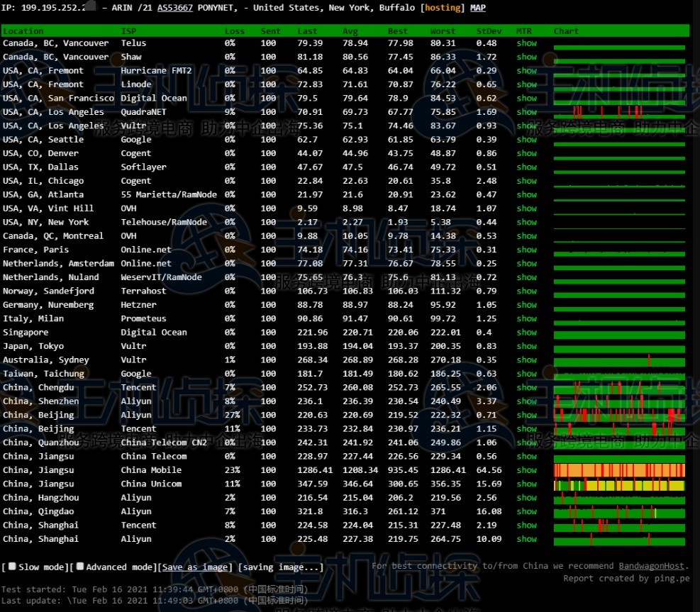Show MTR for Shanghai Tencent row

coord(526,525)
